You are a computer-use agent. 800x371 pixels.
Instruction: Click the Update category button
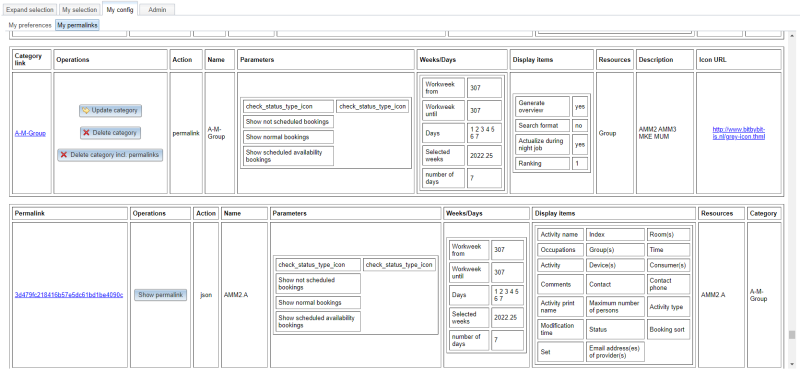(111, 110)
